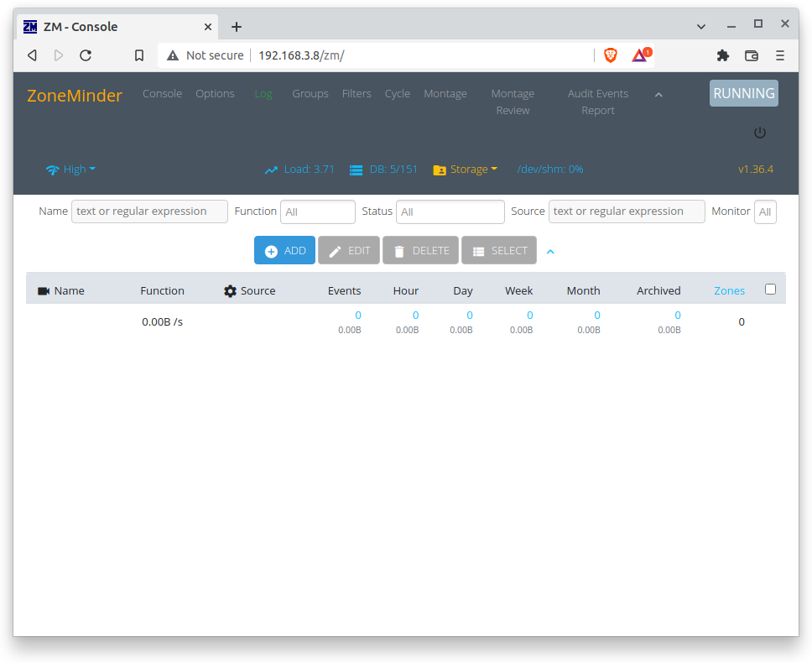
Task: Click the Archived column total 0
Action: click(x=677, y=316)
